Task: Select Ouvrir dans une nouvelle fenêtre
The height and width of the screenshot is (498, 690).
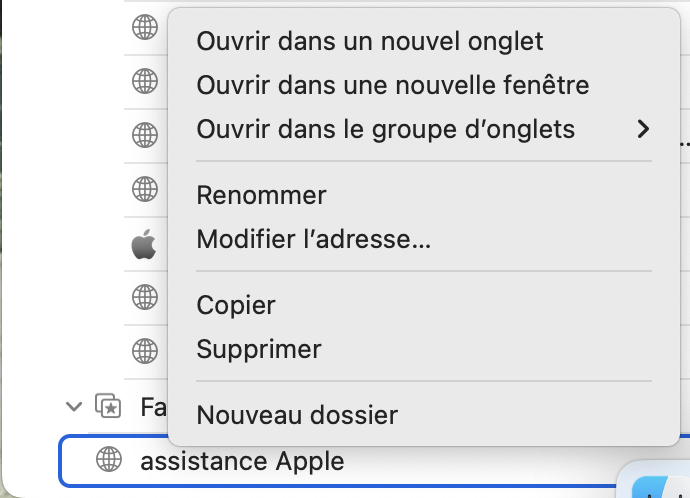Action: point(392,85)
